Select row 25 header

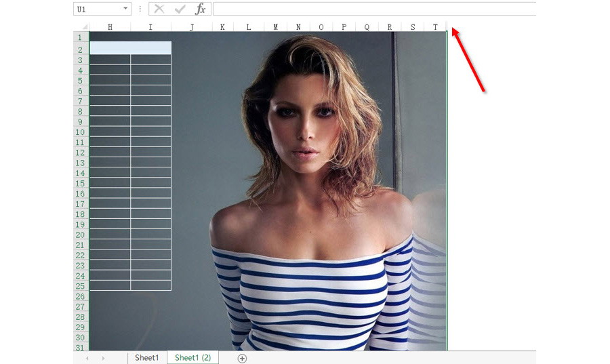81,286
